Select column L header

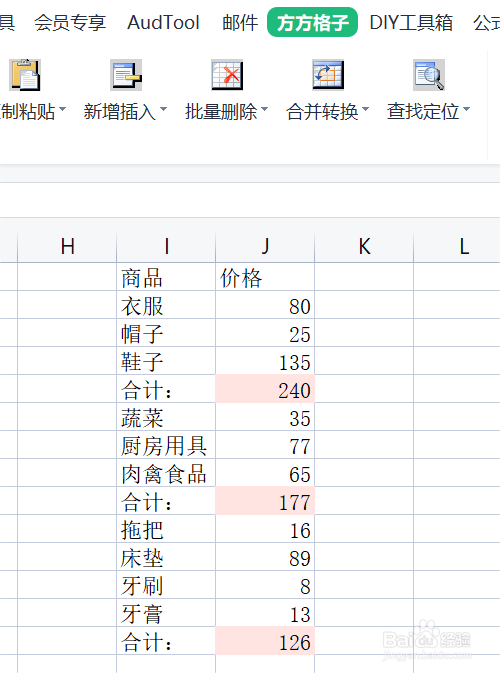coord(457,246)
